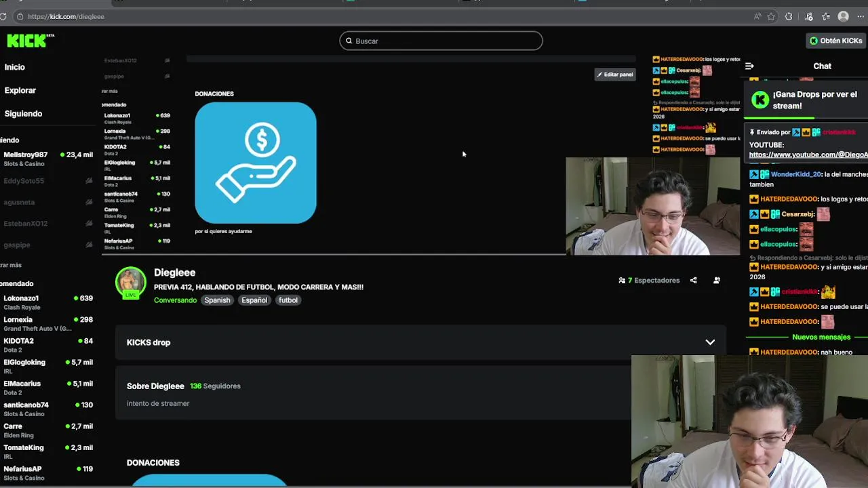This screenshot has width=868, height=488.
Task: Select the futbol tag
Action: pyautogui.click(x=288, y=300)
